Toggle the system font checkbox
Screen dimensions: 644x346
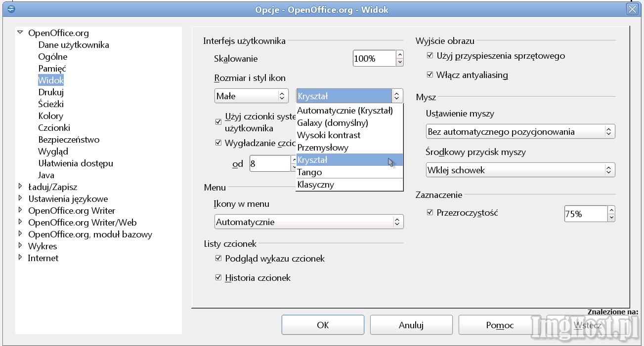tap(218, 121)
